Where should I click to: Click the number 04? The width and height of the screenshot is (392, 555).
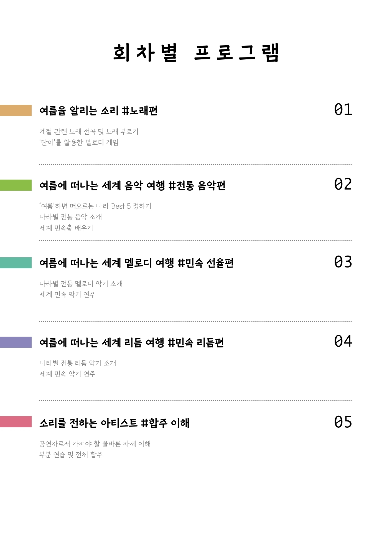[x=343, y=341]
